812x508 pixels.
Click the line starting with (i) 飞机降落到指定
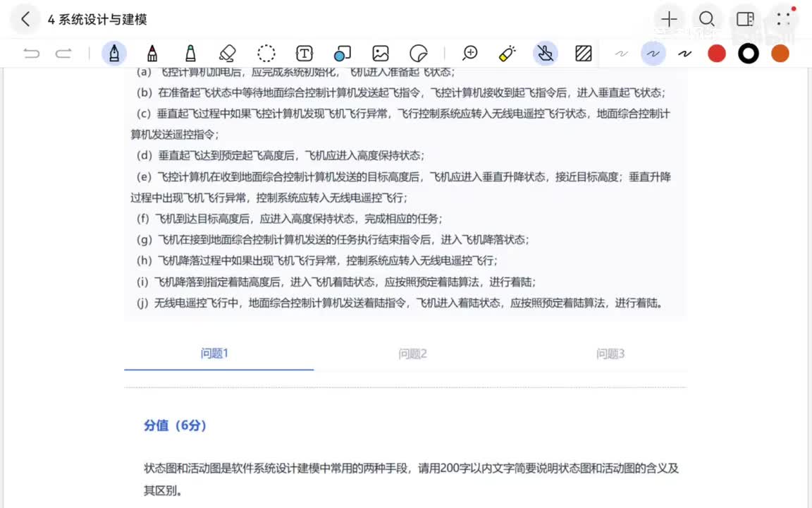pos(336,282)
